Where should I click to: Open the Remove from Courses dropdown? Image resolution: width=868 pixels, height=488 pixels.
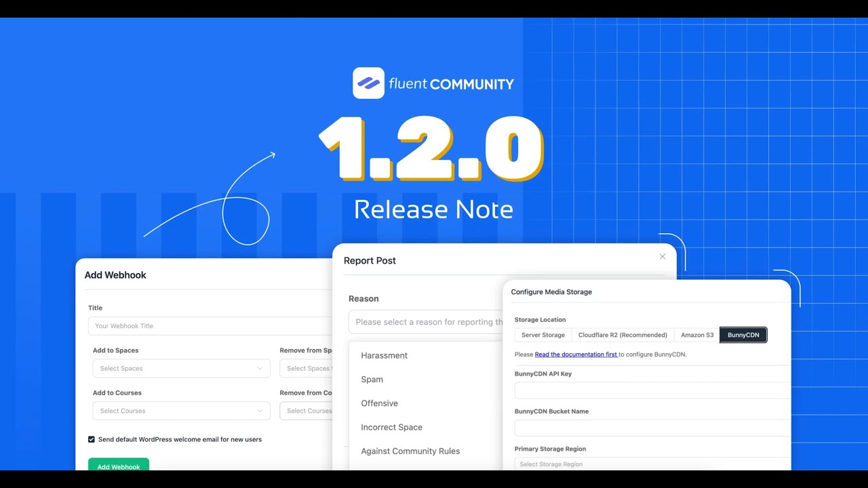(x=306, y=411)
